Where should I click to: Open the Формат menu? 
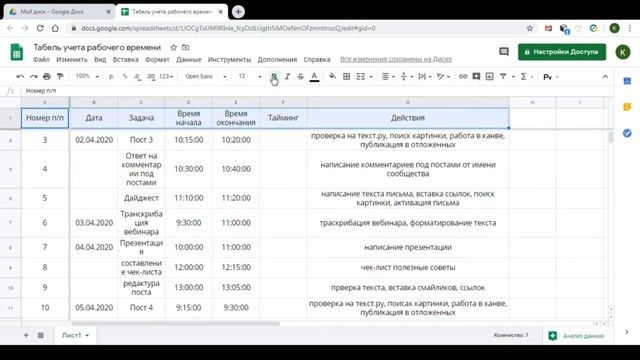pyautogui.click(x=157, y=60)
